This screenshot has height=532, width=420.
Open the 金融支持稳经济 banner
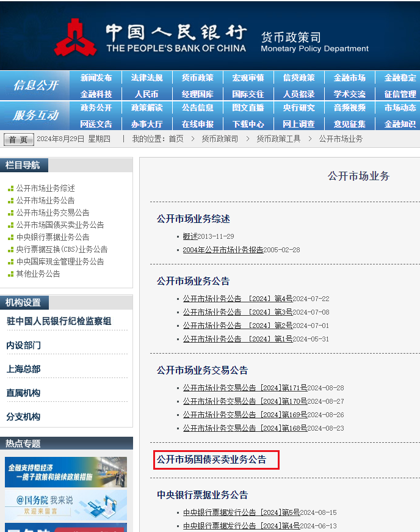66,472
